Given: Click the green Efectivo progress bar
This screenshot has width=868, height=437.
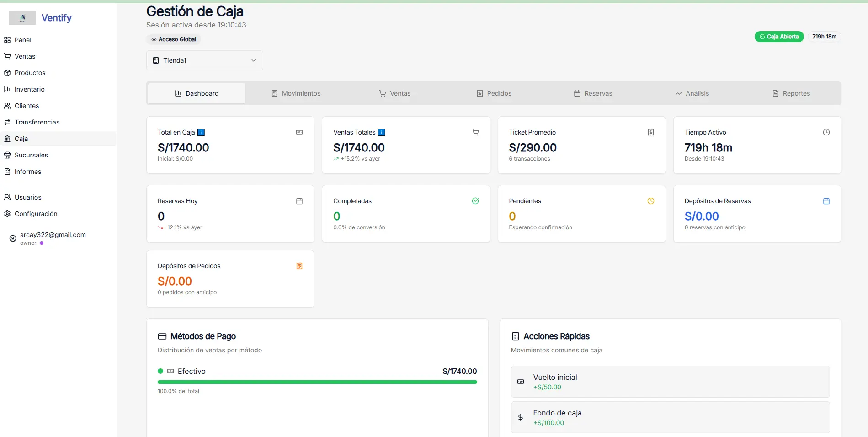Looking at the screenshot, I should pyautogui.click(x=317, y=382).
